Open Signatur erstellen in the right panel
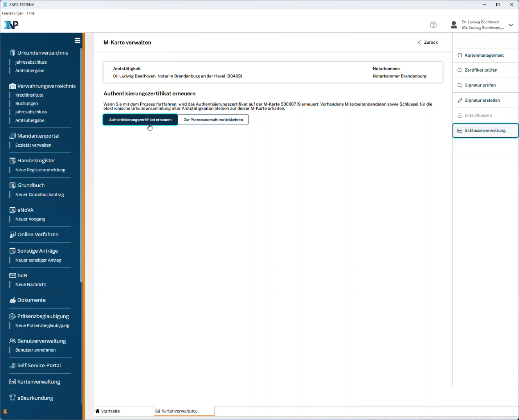The image size is (519, 420). [485, 101]
